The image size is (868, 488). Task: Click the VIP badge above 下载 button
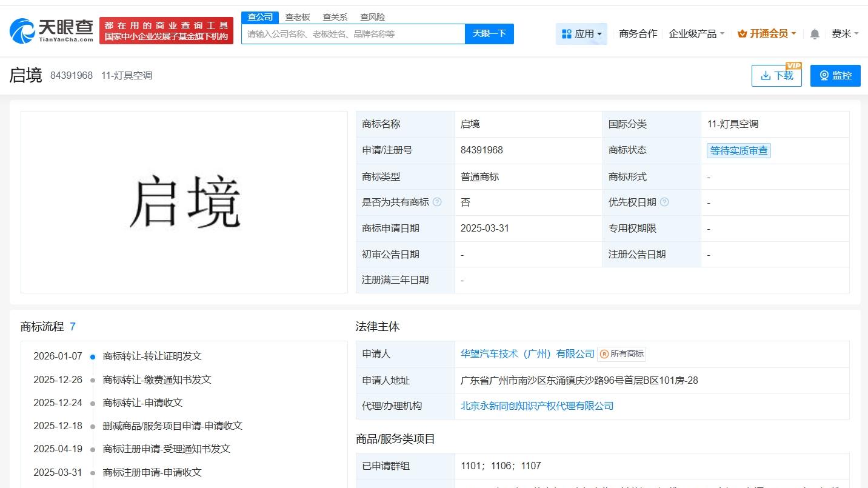pyautogui.click(x=794, y=65)
